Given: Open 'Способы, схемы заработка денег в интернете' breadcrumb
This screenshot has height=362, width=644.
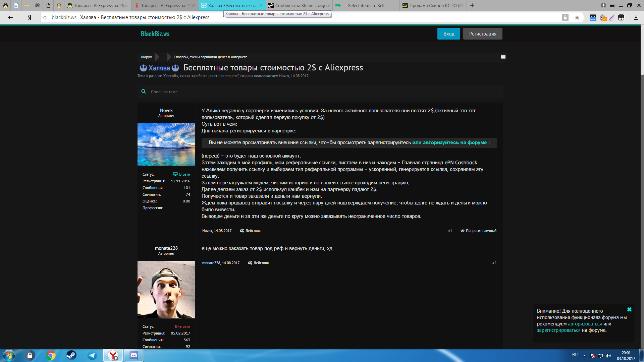Looking at the screenshot, I should (x=210, y=57).
